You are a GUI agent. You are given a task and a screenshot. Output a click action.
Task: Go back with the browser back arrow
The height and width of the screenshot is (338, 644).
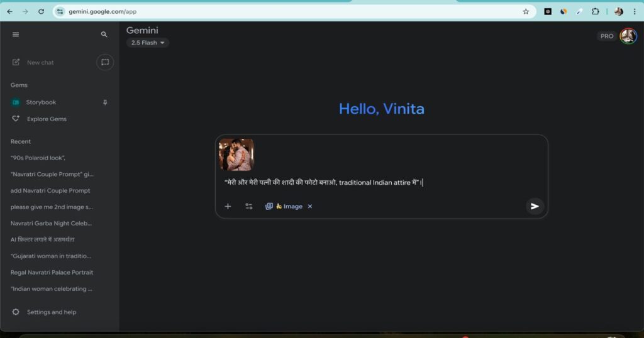pos(9,11)
